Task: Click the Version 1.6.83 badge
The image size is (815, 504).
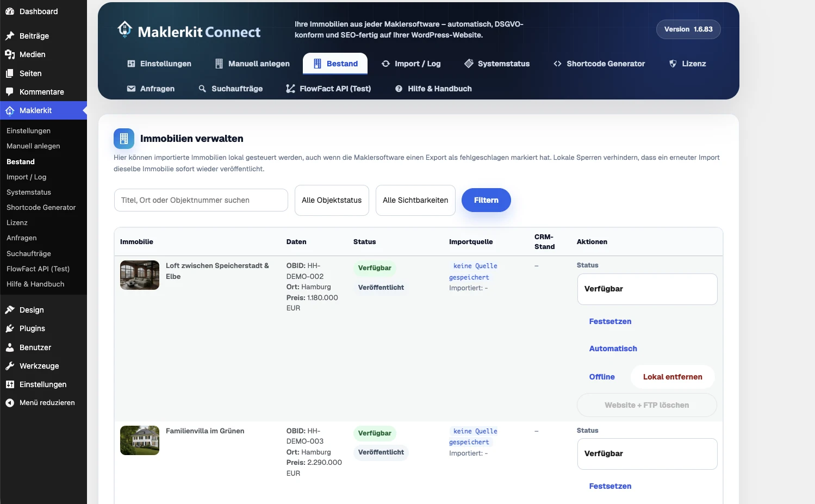Action: point(688,29)
